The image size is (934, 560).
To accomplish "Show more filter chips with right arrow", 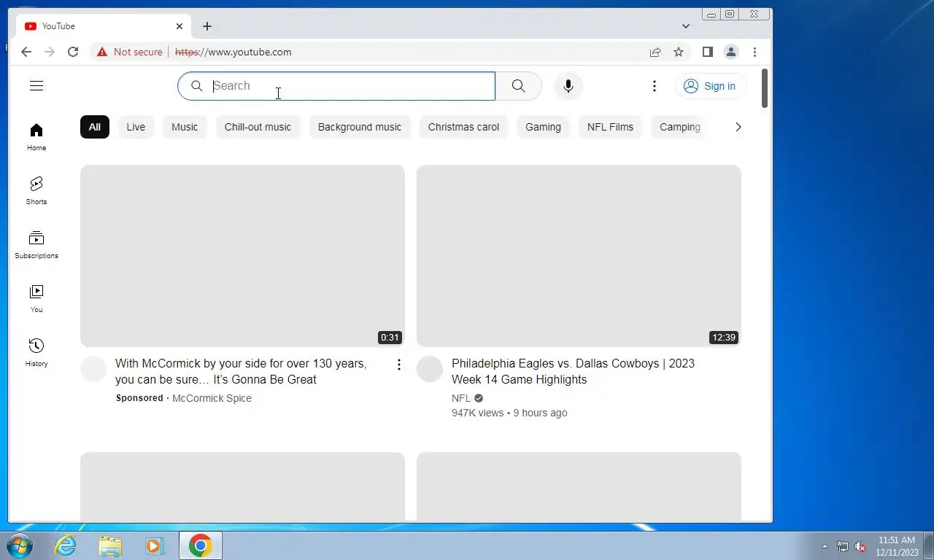I will tap(738, 127).
